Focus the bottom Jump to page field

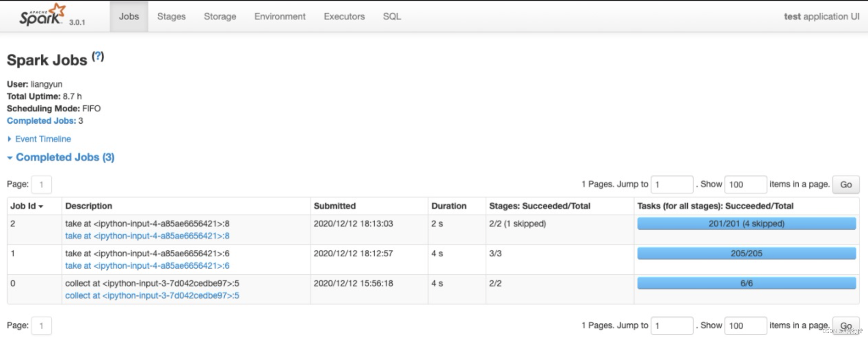(672, 326)
